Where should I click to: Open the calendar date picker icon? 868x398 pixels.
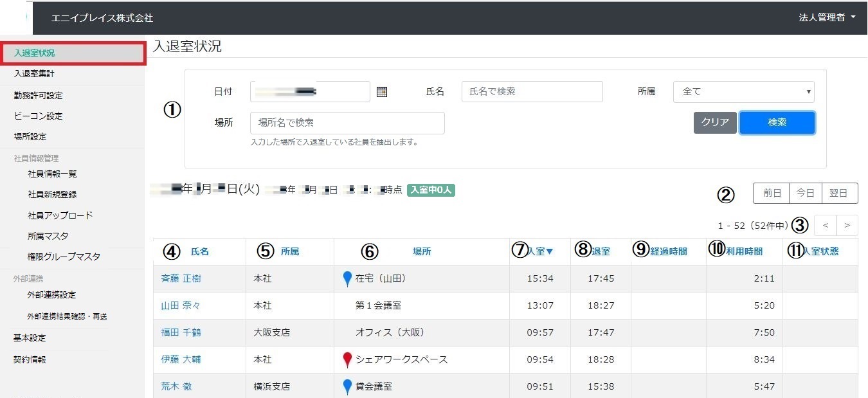(x=382, y=92)
